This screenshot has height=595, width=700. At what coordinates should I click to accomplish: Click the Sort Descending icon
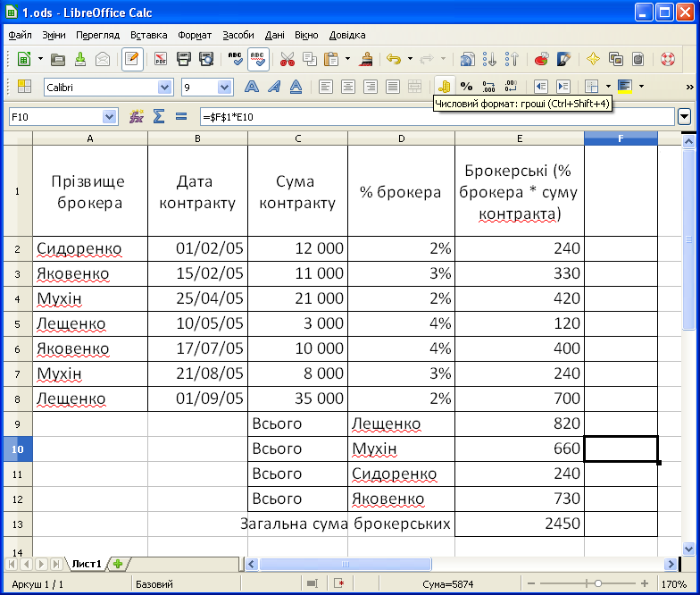[x=512, y=59]
